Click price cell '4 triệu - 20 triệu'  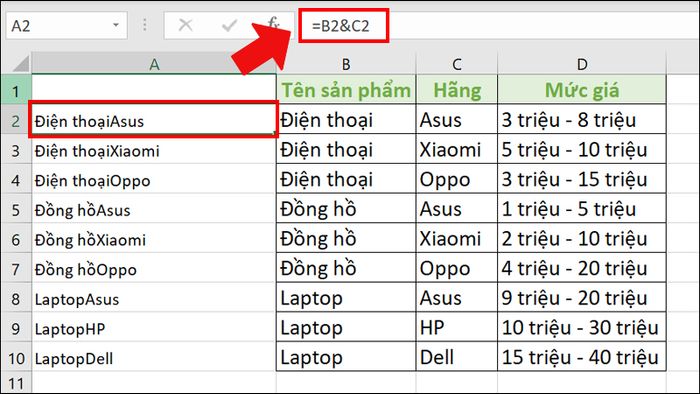582,268
